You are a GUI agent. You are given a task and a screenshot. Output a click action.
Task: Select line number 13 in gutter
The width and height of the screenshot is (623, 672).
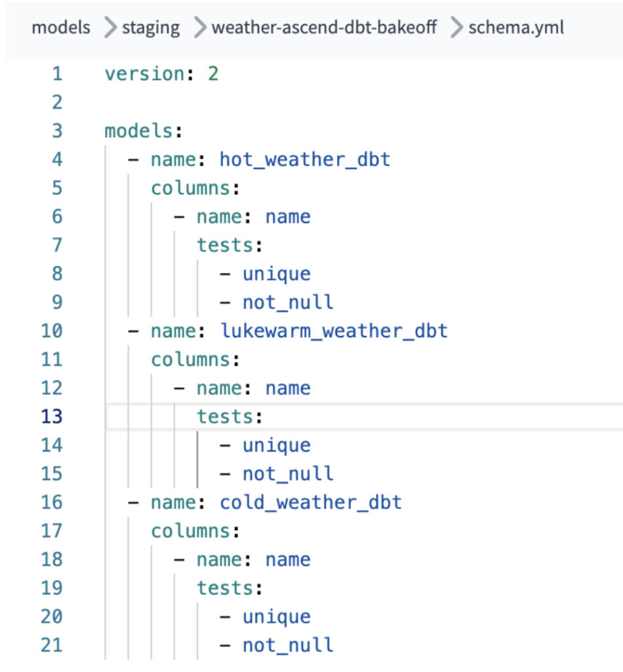51,416
